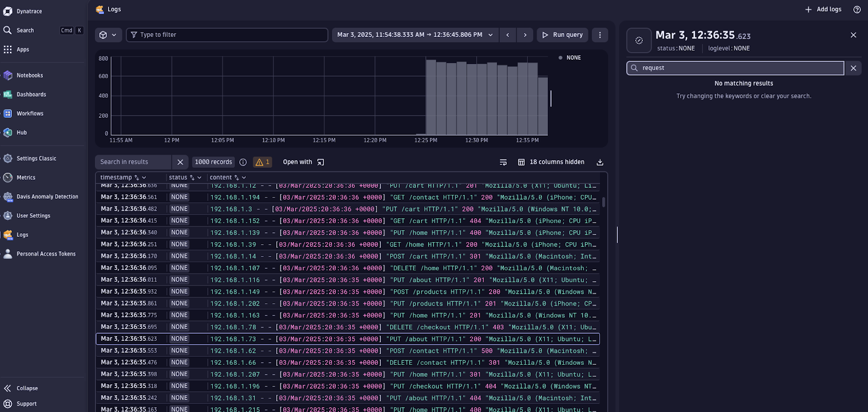Click the warning icon with count 1
The image size is (868, 412).
[263, 162]
